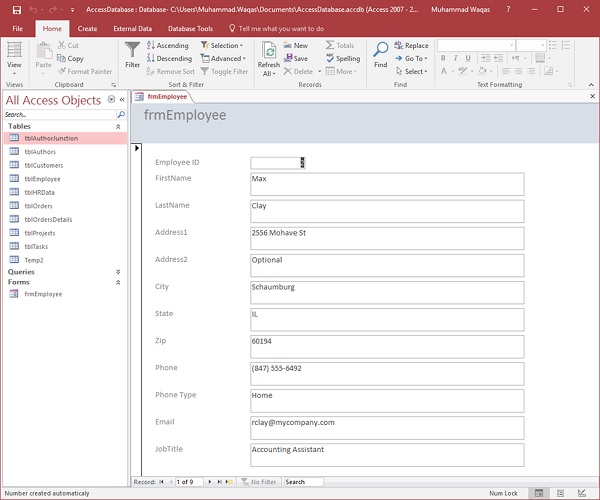Save the record using ribbon Save

296,58
